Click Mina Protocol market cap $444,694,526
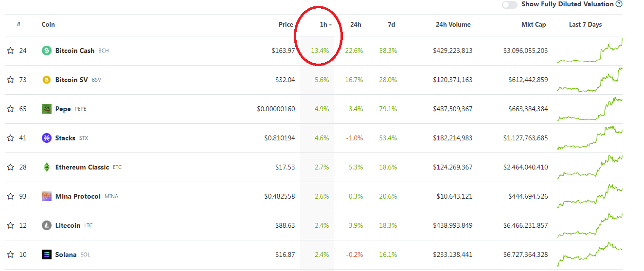 pyautogui.click(x=528, y=196)
